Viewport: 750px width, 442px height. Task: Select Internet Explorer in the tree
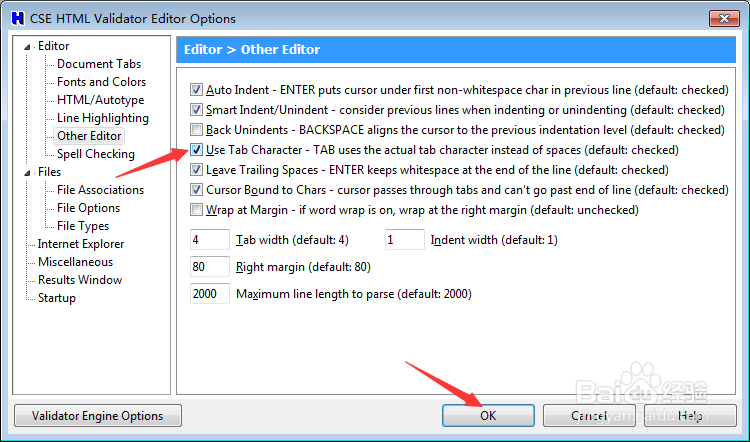click(81, 244)
